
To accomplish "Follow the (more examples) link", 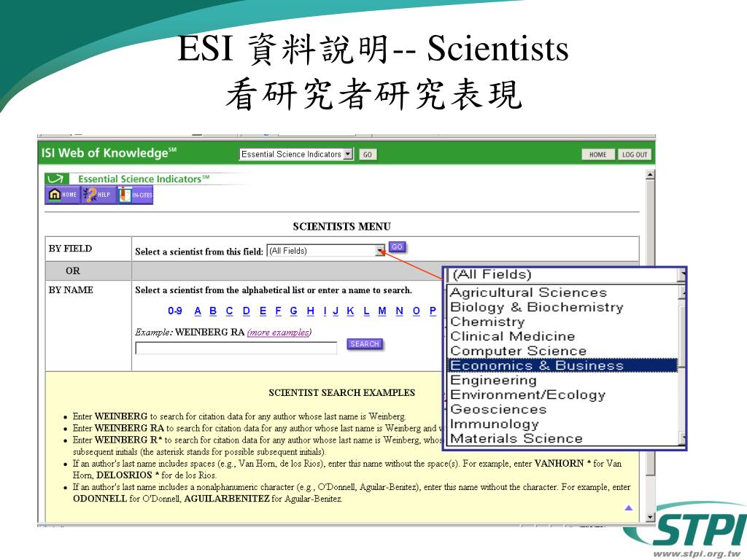I will click(x=279, y=332).
